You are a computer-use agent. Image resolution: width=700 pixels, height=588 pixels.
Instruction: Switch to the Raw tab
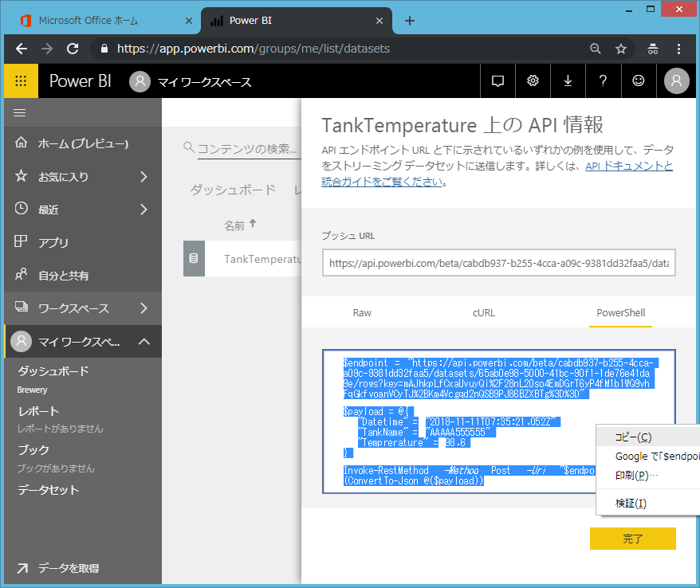click(x=362, y=313)
